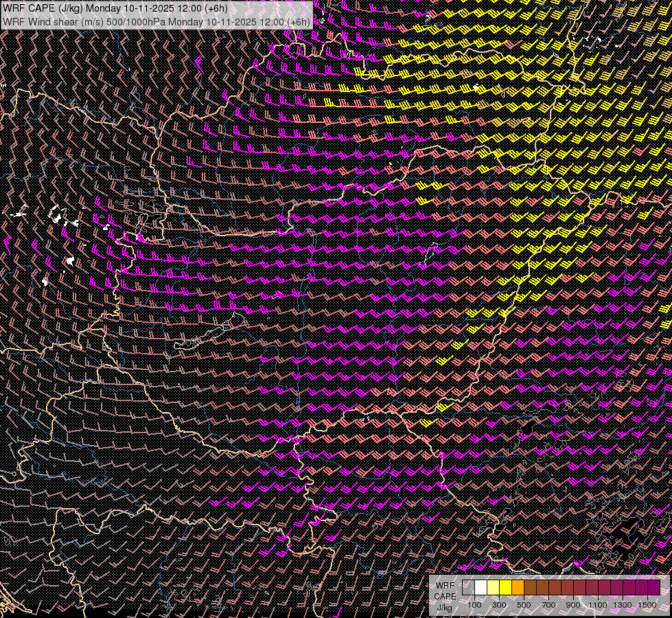Pick the bright yellow CAPE legend swatch

point(505,588)
